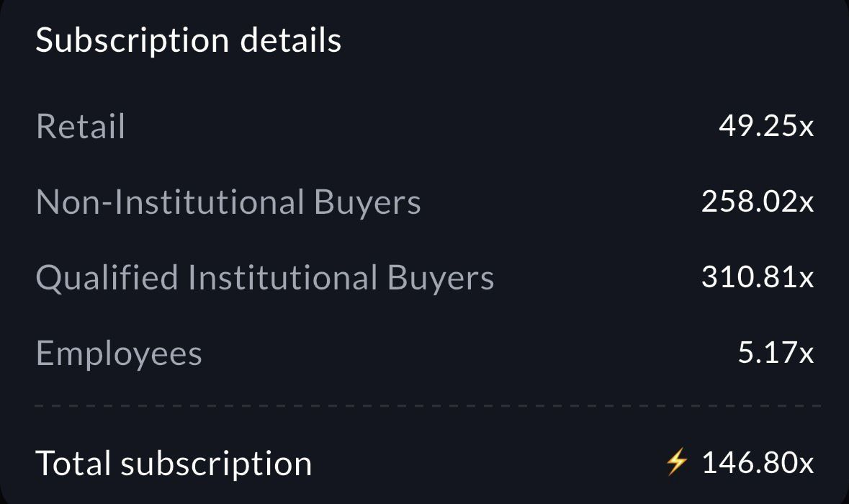Select the 146.80x total subscription value
This screenshot has height=504, width=849.
(758, 462)
